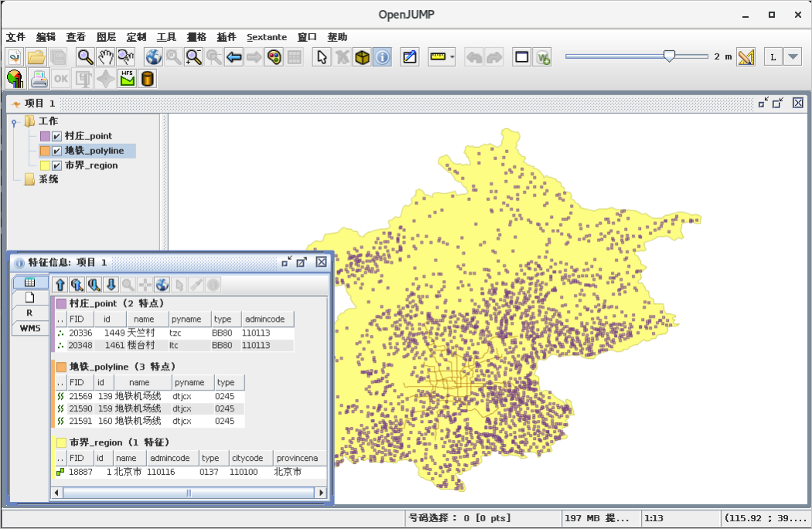
Task: Switch to the R tab in feature info
Action: 30,313
